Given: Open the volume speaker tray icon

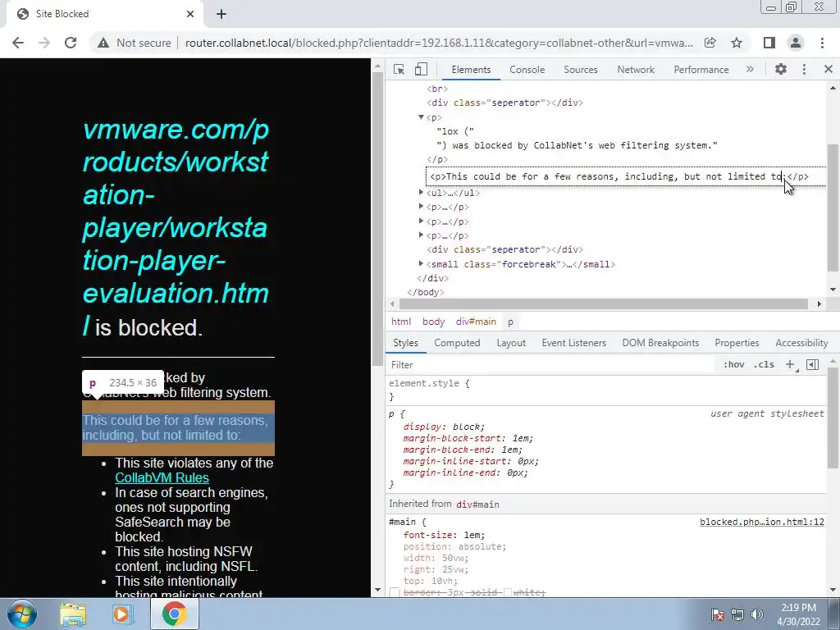Looking at the screenshot, I should coord(756,614).
